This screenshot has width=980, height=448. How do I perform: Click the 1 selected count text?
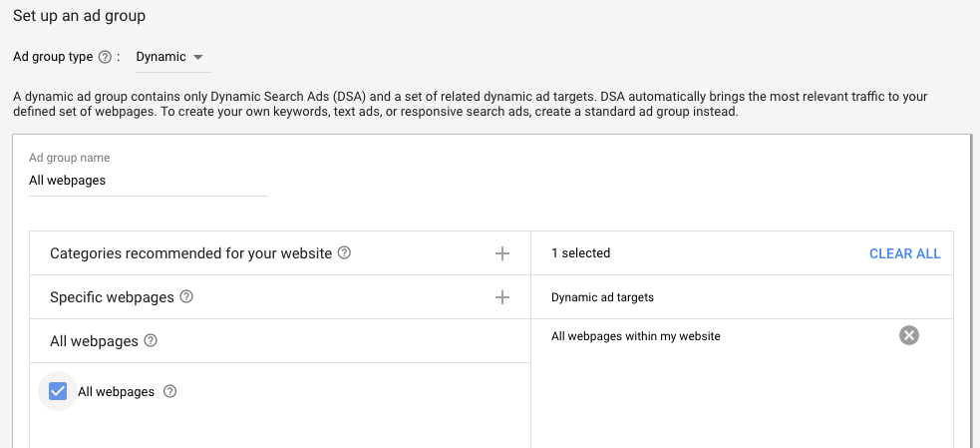point(580,253)
